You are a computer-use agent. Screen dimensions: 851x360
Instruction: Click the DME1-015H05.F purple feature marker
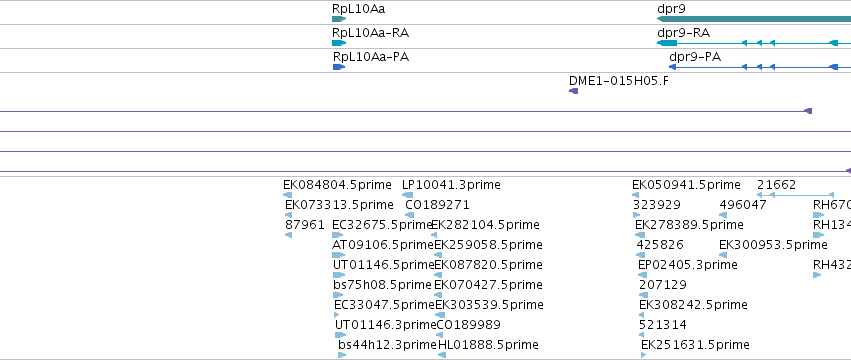point(574,91)
